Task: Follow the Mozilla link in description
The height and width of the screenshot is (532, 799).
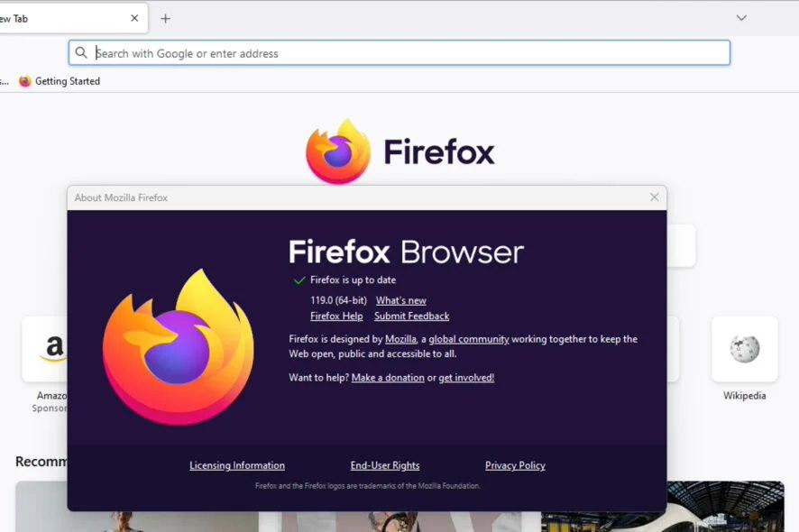Action: pyautogui.click(x=400, y=339)
